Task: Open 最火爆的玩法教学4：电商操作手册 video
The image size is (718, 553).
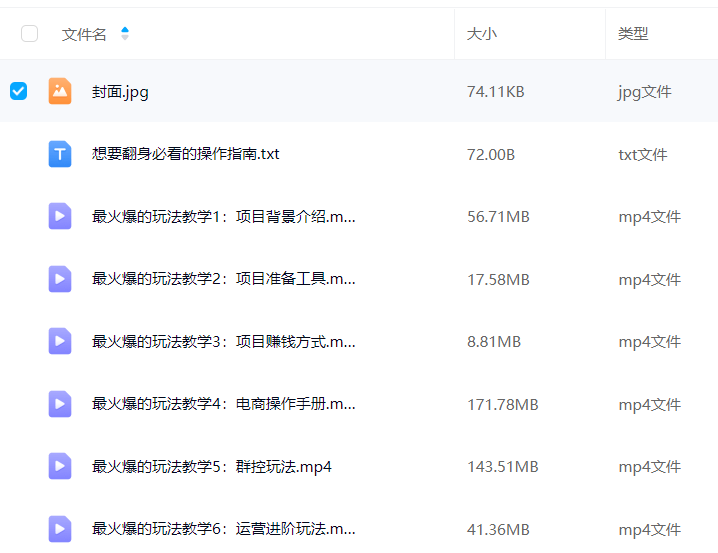Action: pos(223,404)
